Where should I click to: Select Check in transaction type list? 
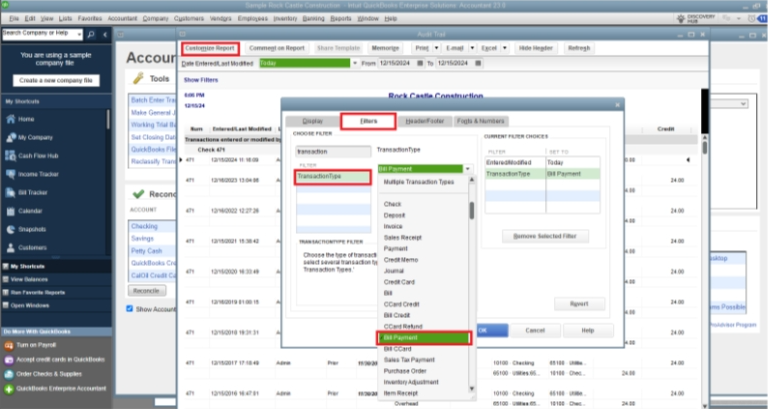point(392,204)
